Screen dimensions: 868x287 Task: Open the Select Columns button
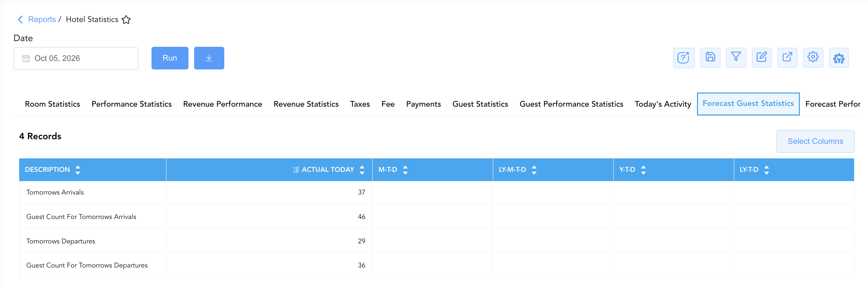pos(815,141)
